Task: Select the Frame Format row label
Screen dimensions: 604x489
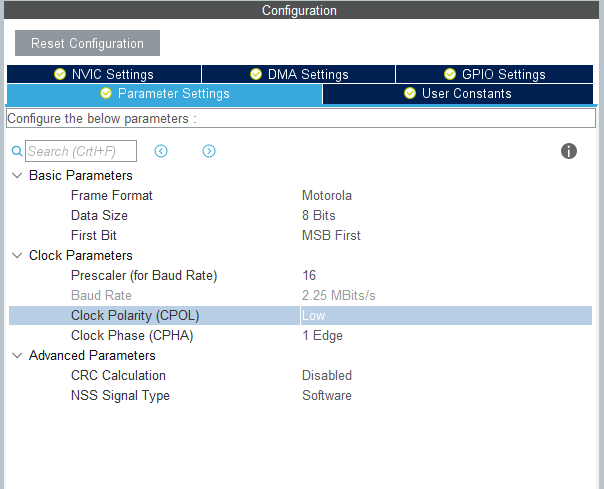Action: [x=112, y=195]
